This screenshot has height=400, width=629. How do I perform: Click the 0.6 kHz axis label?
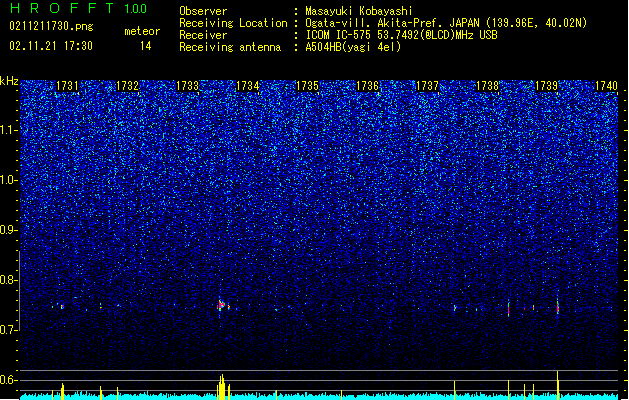[8, 380]
